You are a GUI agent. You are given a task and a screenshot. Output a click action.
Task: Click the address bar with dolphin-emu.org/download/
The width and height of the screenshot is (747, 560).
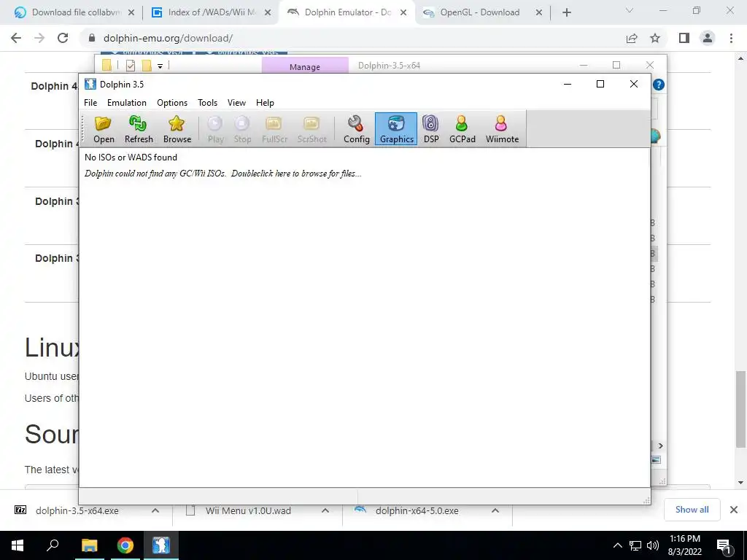pyautogui.click(x=352, y=38)
